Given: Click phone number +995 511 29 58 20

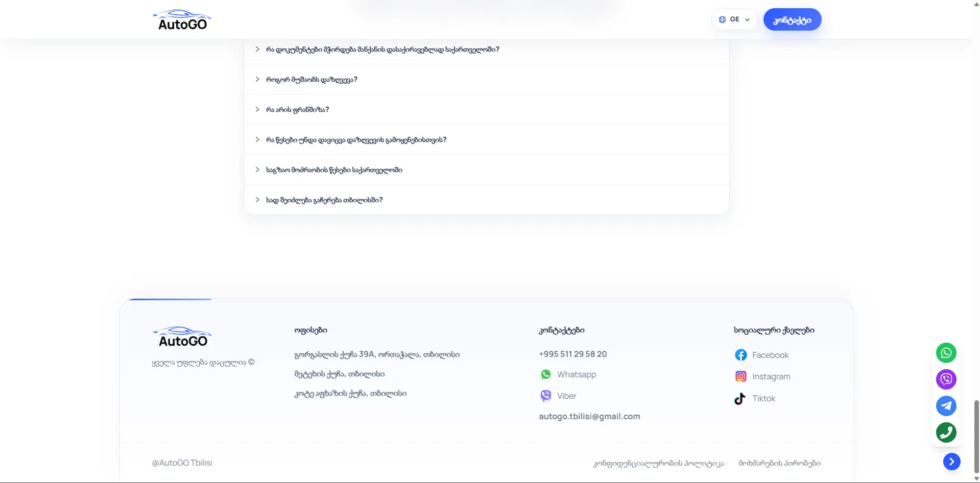Looking at the screenshot, I should 572,354.
